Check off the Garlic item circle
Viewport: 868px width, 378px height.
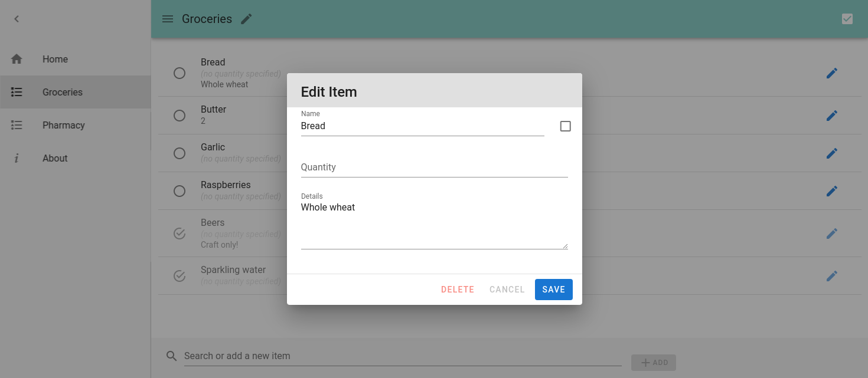[x=180, y=153]
